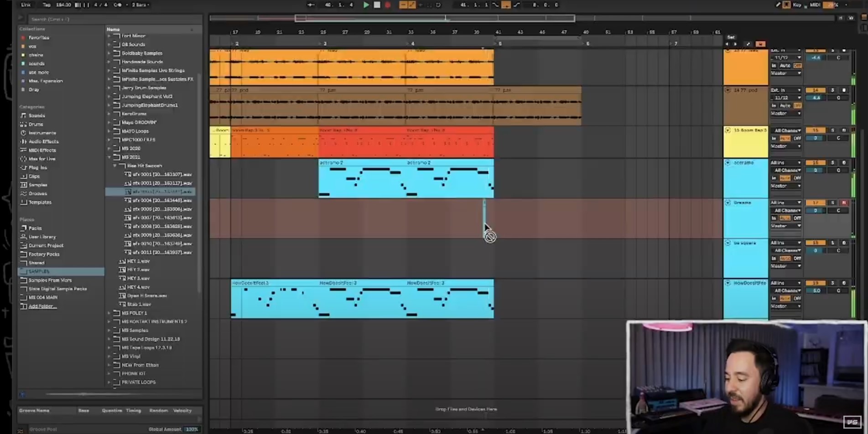
Task: Open the be square All Channels dropdown
Action: click(x=785, y=251)
